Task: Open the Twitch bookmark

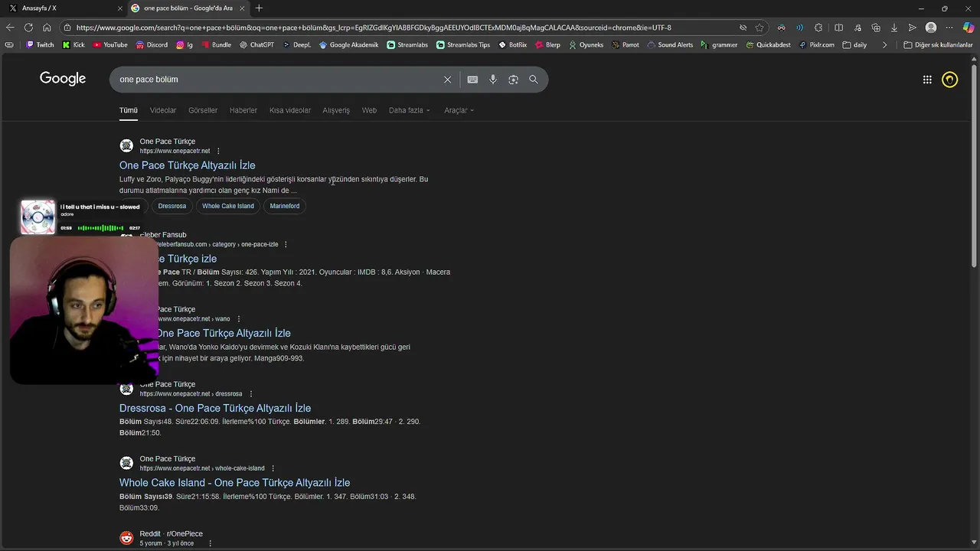Action: point(40,45)
